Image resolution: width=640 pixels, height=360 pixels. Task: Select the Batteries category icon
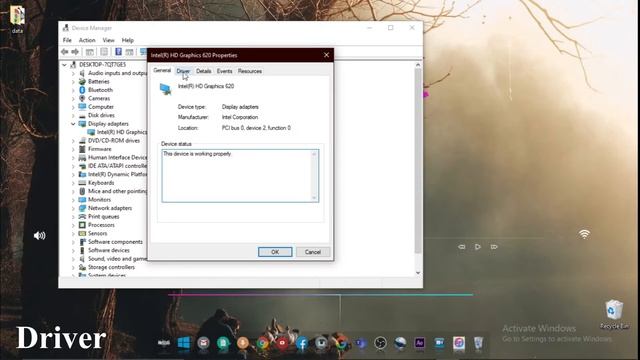(82, 82)
